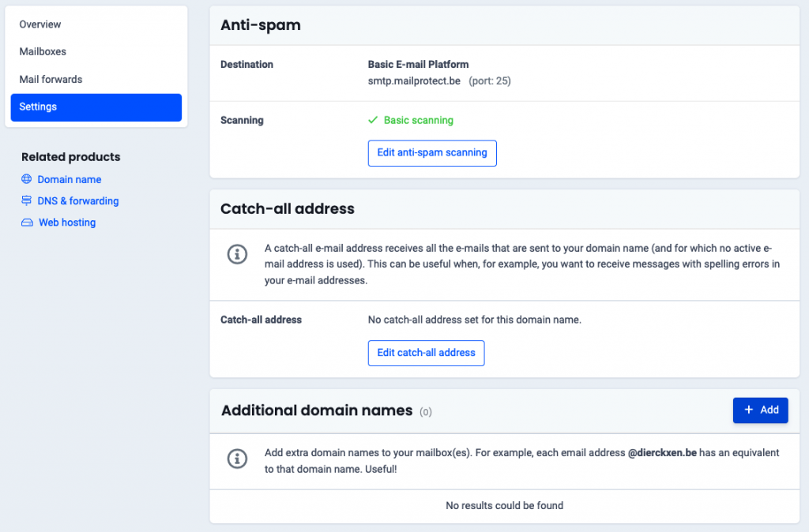Select the smtp.mailprotect.be server text
This screenshot has height=532, width=809.
point(414,81)
